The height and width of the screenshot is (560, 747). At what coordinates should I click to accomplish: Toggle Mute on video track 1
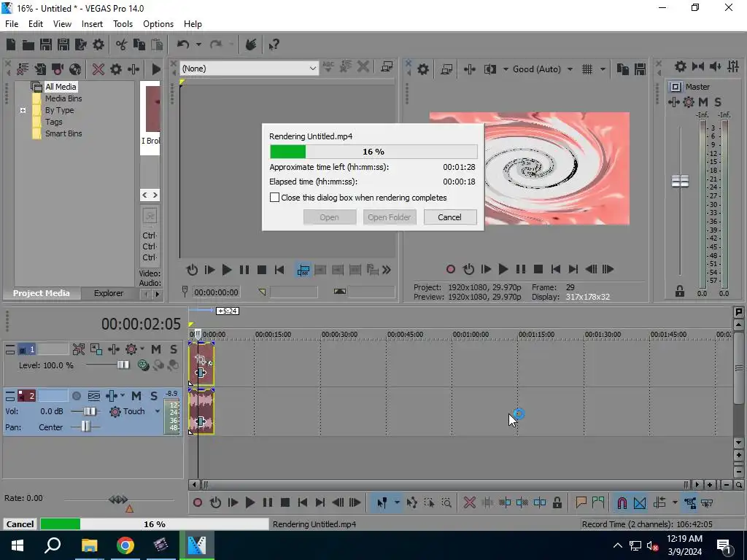point(156,349)
